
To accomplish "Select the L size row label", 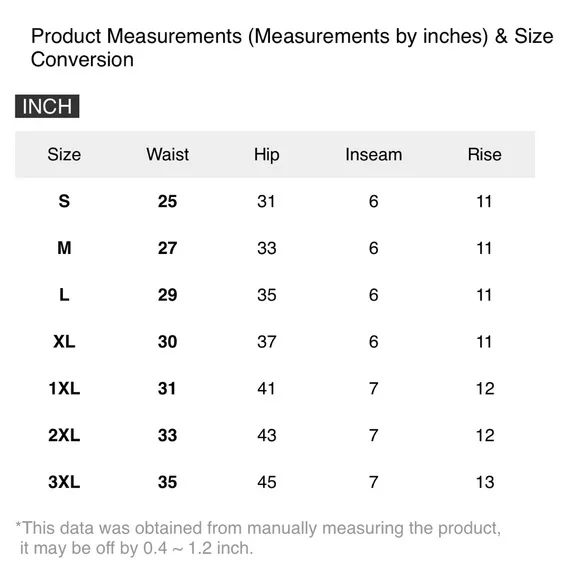I will (x=64, y=295).
